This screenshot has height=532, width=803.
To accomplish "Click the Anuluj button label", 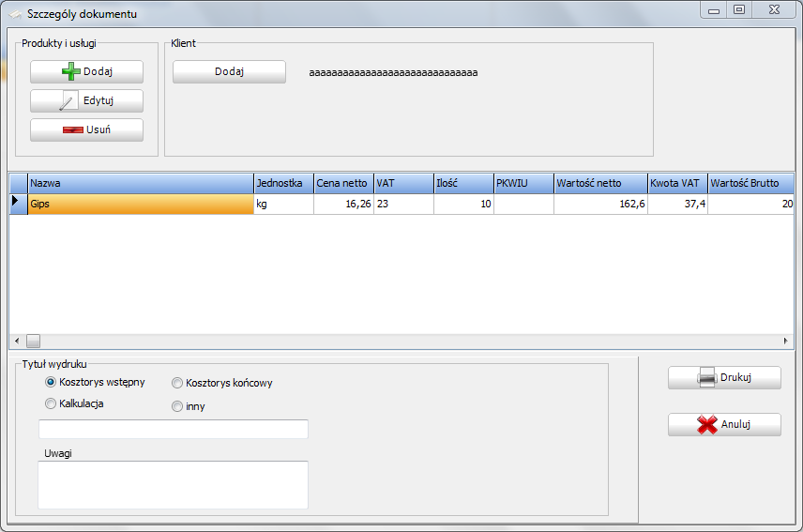I will pyautogui.click(x=735, y=424).
